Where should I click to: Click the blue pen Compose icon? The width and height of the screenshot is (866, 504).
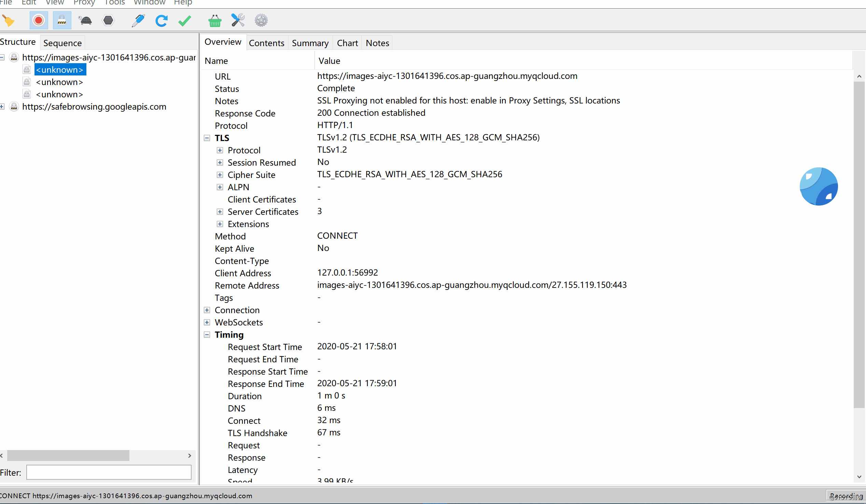tap(138, 20)
